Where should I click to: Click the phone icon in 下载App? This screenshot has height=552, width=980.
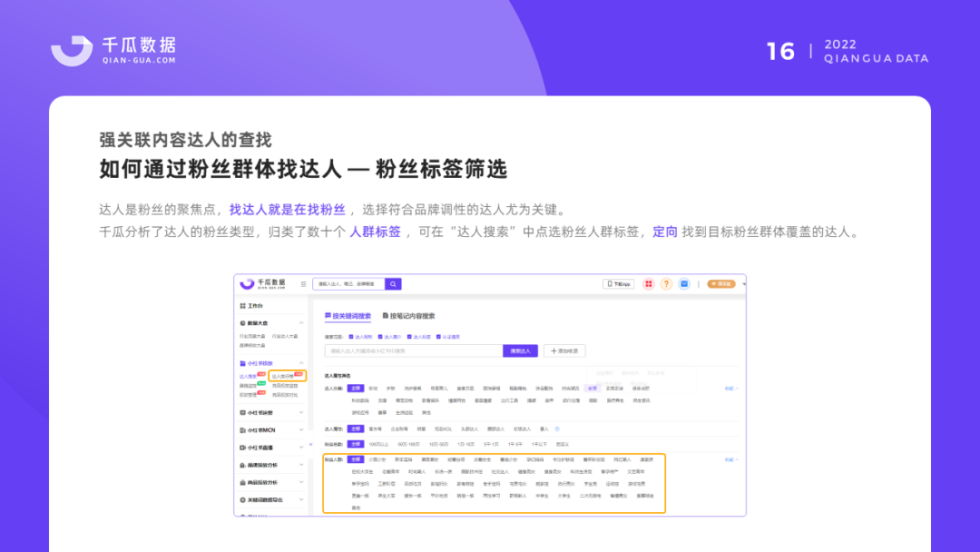coord(610,284)
